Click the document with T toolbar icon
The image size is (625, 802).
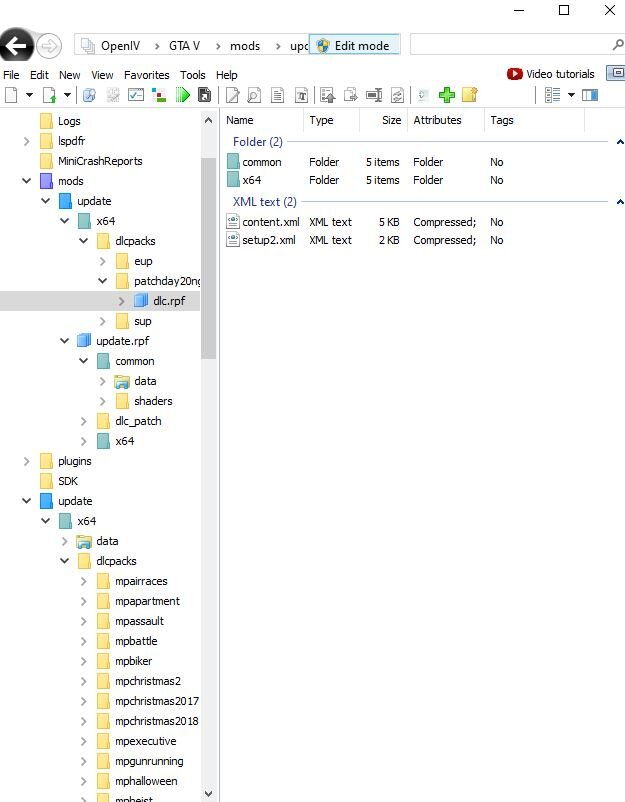302,95
